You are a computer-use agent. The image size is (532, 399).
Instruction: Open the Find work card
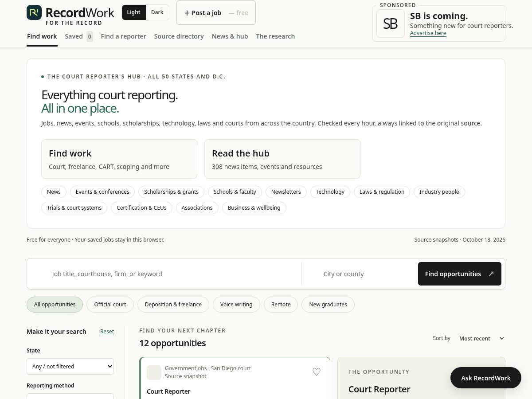pos(119,159)
